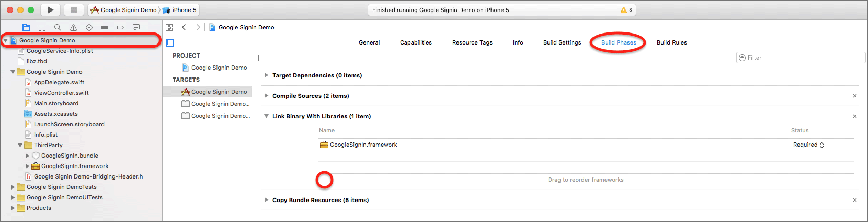The image size is (868, 222).
Task: Open the Report navigator speech-bubble icon
Action: click(x=136, y=27)
